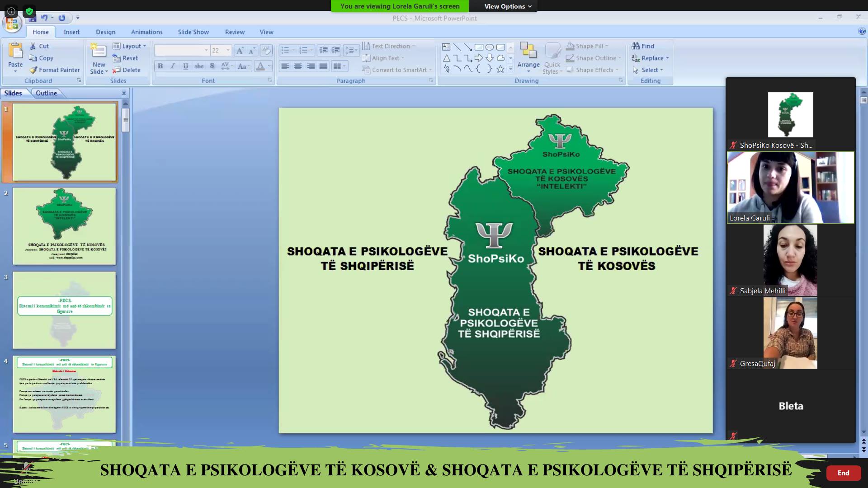
Task: Select the Text Box shape tool
Action: [x=446, y=47]
